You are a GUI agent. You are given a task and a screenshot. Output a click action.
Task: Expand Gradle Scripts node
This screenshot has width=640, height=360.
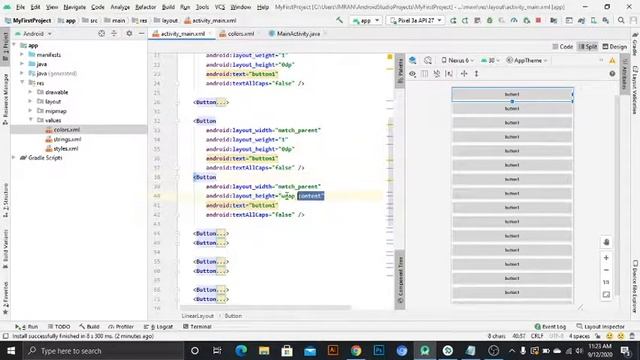coord(14,158)
